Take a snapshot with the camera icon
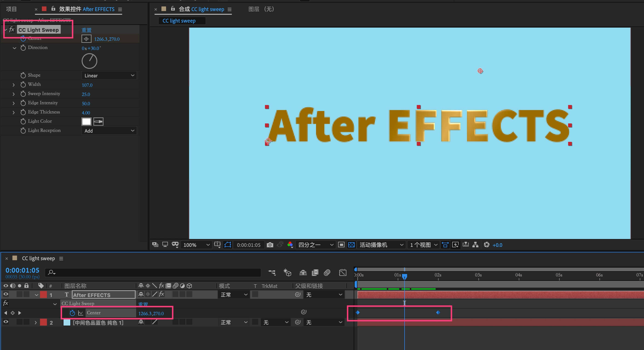This screenshot has width=644, height=350. pyautogui.click(x=270, y=245)
